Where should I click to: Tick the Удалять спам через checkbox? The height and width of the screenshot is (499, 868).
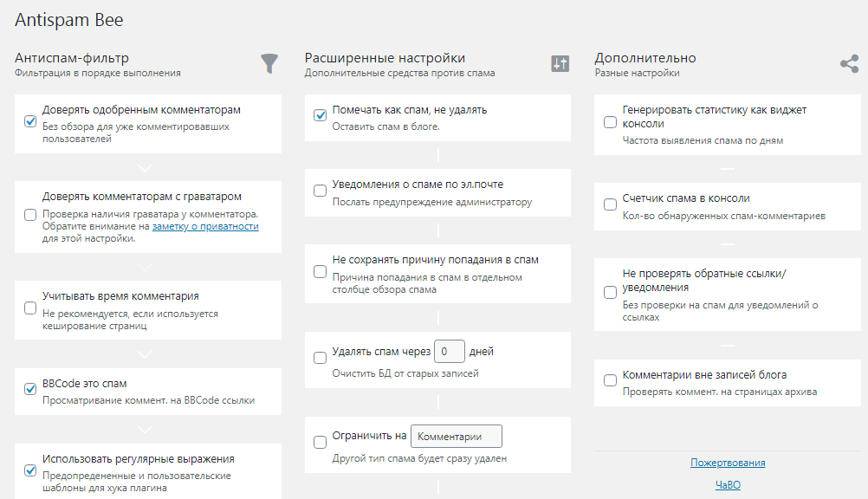tap(320, 358)
